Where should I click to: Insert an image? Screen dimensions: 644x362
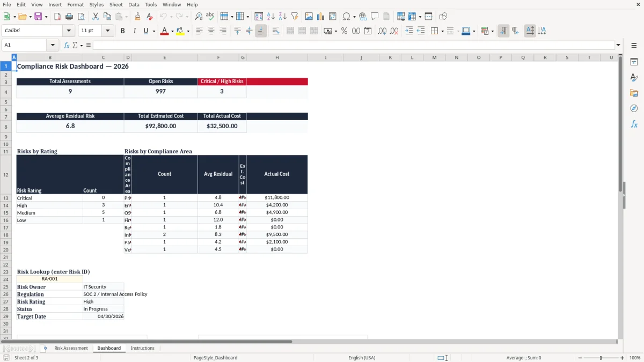click(x=310, y=17)
